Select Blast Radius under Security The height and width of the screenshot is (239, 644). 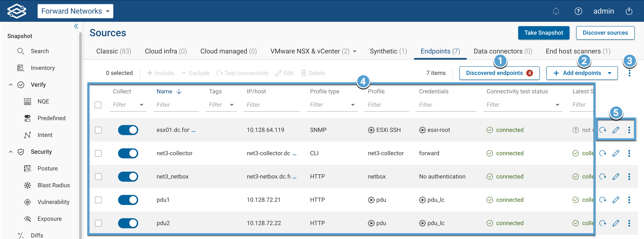(54, 185)
